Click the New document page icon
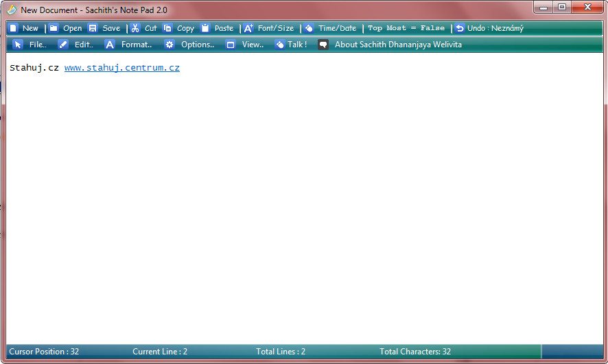The width and height of the screenshot is (608, 364). (x=14, y=28)
